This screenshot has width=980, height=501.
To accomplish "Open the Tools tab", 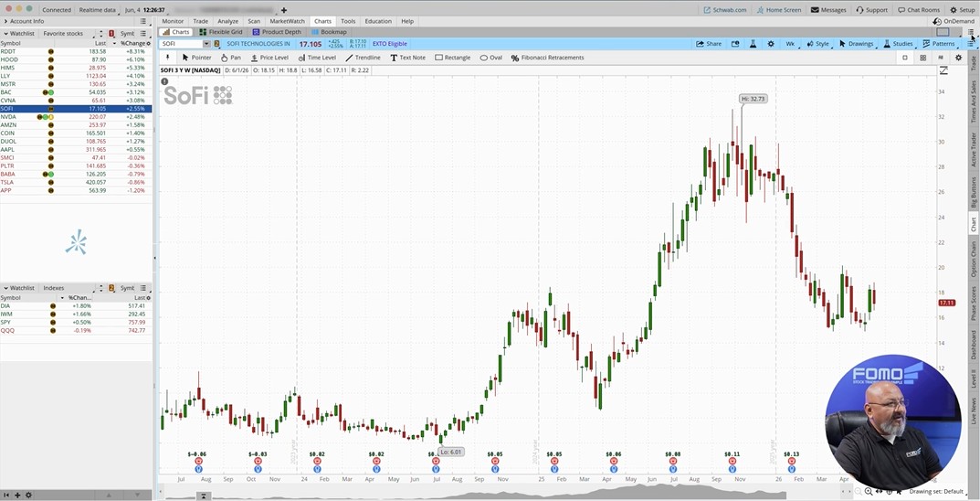I will [x=348, y=21].
